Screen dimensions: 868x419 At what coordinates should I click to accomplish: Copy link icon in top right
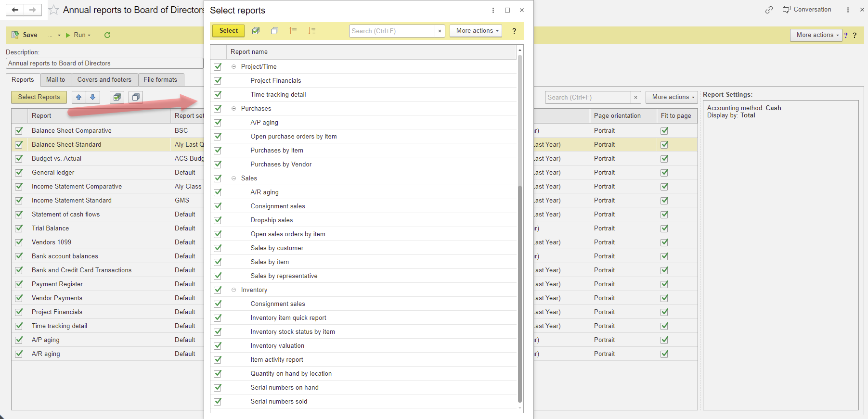coord(769,10)
